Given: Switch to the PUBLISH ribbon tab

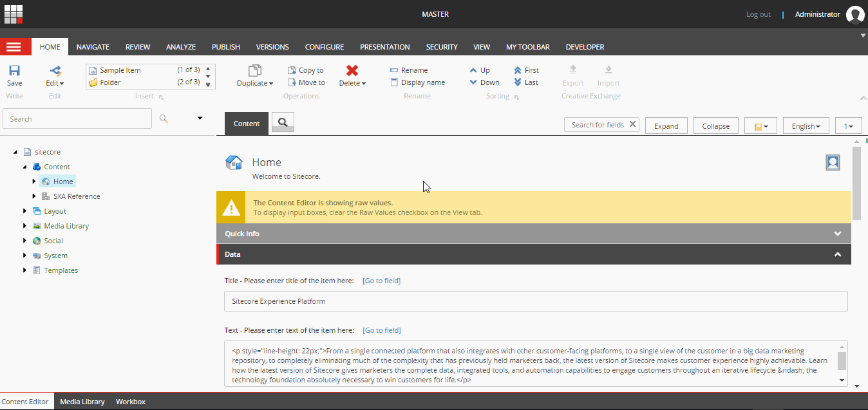Looking at the screenshot, I should coord(226,47).
